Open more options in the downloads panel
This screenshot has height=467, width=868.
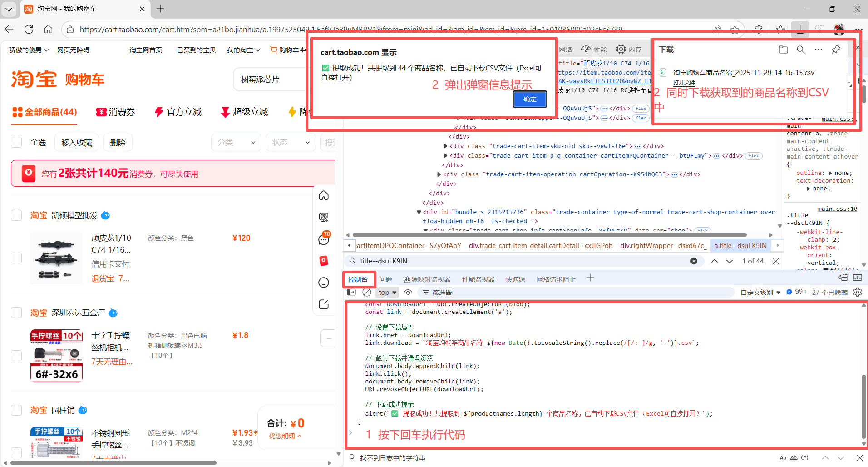click(x=818, y=50)
